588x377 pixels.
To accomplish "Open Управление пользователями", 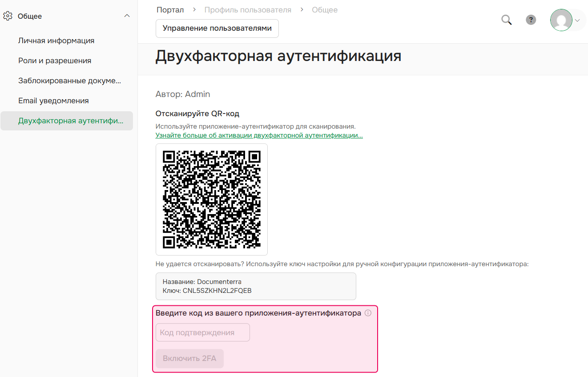I will click(217, 28).
